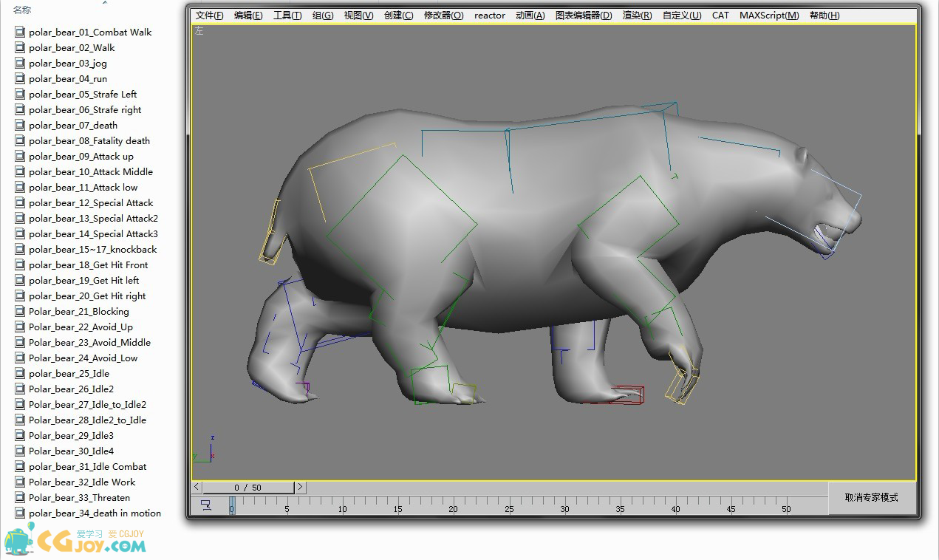Viewport: 939px width, 560px height.
Task: Open the mini curve editor icon
Action: [206, 505]
